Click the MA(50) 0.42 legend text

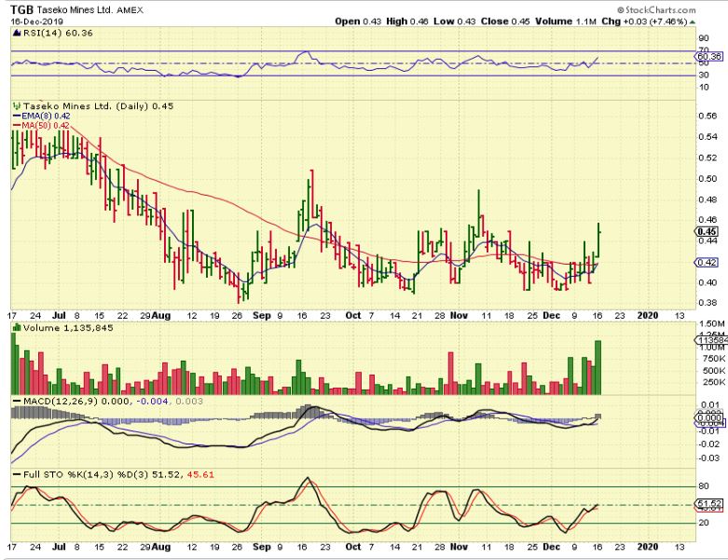pyautogui.click(x=46, y=126)
